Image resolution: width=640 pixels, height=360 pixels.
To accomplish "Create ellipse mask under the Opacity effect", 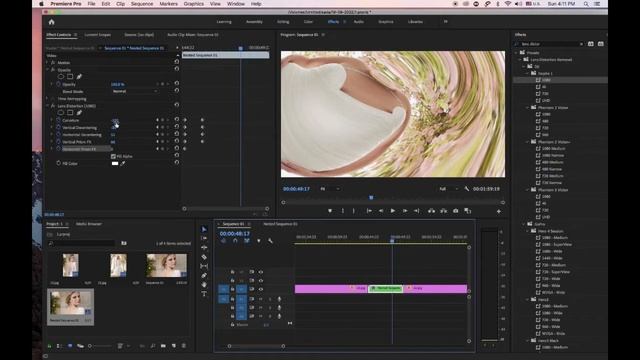I will [61, 76].
